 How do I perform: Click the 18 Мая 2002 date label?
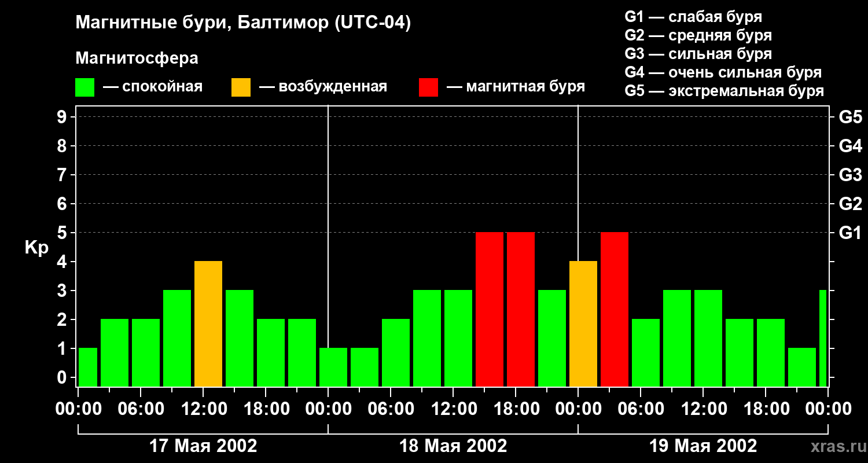453,446
